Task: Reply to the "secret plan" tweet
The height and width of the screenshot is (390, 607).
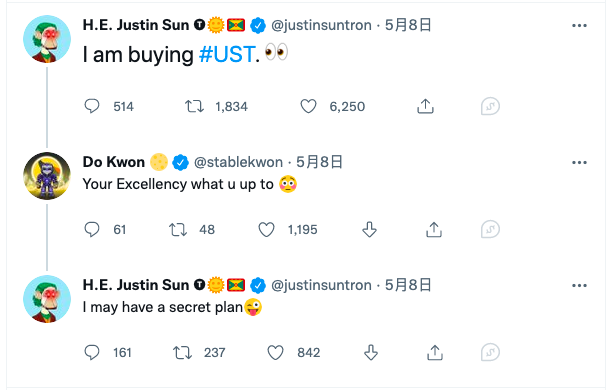Action: 92,352
